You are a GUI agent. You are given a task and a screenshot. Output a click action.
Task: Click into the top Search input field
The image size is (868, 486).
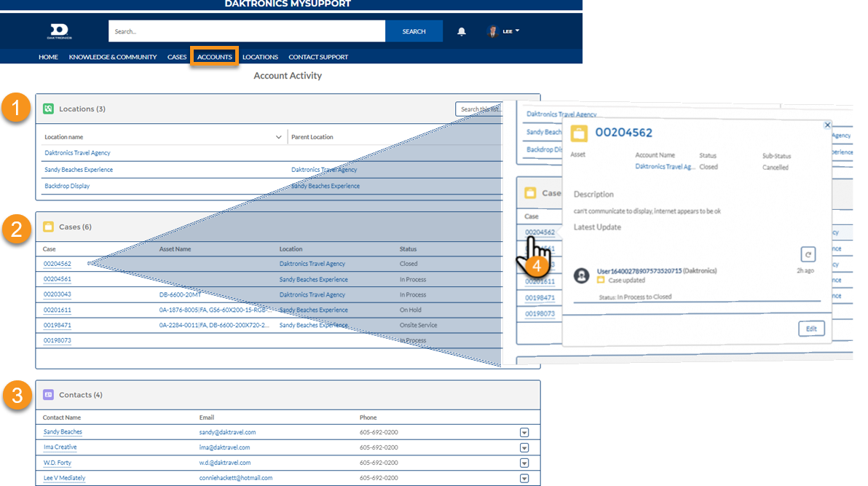(x=246, y=31)
